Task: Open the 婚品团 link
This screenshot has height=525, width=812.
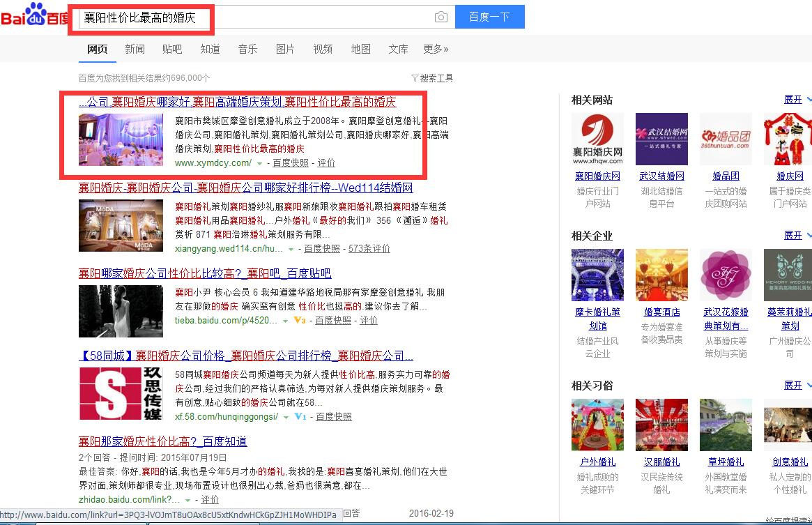Action: click(726, 176)
